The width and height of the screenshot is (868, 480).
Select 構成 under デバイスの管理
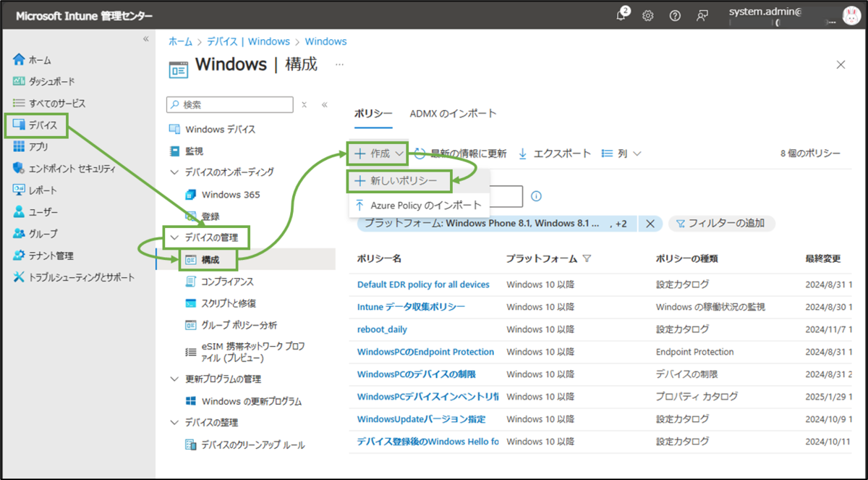202,259
